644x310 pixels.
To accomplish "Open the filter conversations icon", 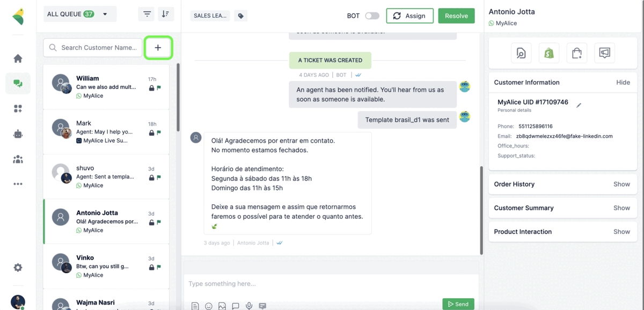I will (x=147, y=14).
